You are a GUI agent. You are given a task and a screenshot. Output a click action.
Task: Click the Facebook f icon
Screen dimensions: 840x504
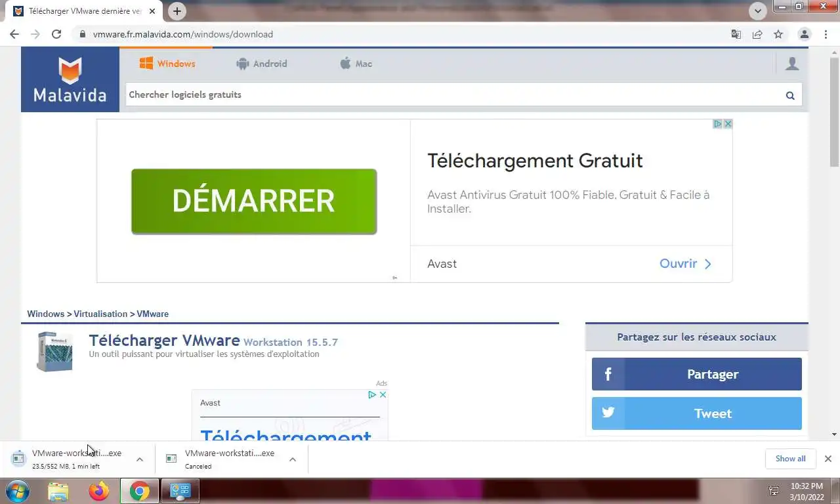(608, 374)
